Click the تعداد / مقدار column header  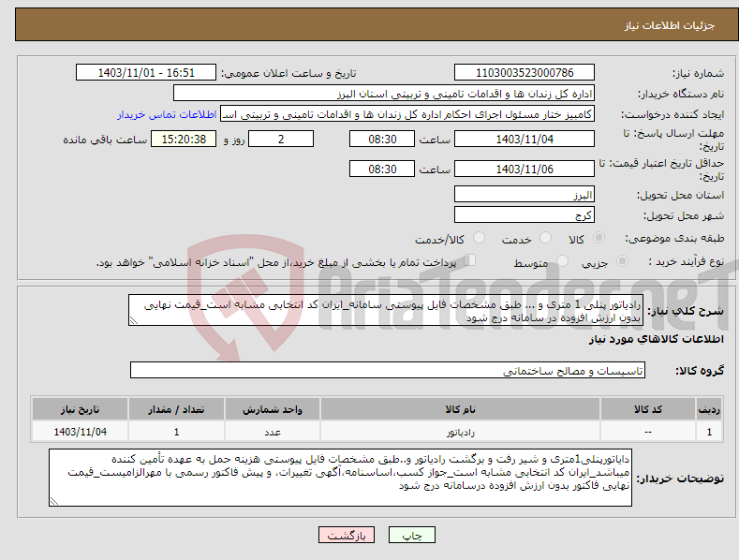coord(176,409)
